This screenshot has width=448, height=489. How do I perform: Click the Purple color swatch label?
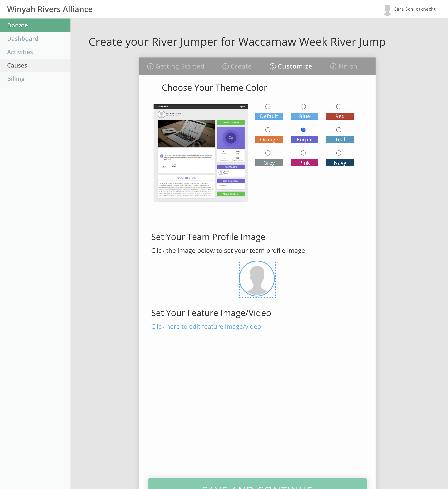pos(304,139)
